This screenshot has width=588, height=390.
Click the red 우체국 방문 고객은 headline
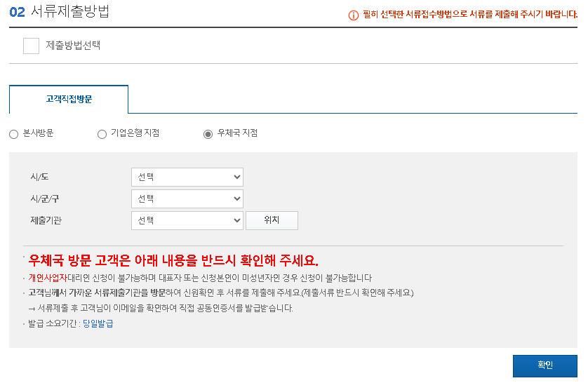(173, 260)
